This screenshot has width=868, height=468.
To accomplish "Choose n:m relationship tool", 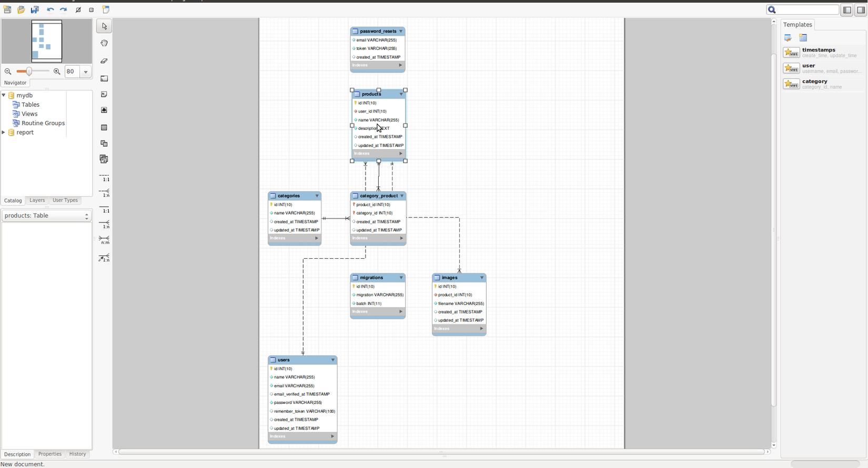I will pos(104,240).
